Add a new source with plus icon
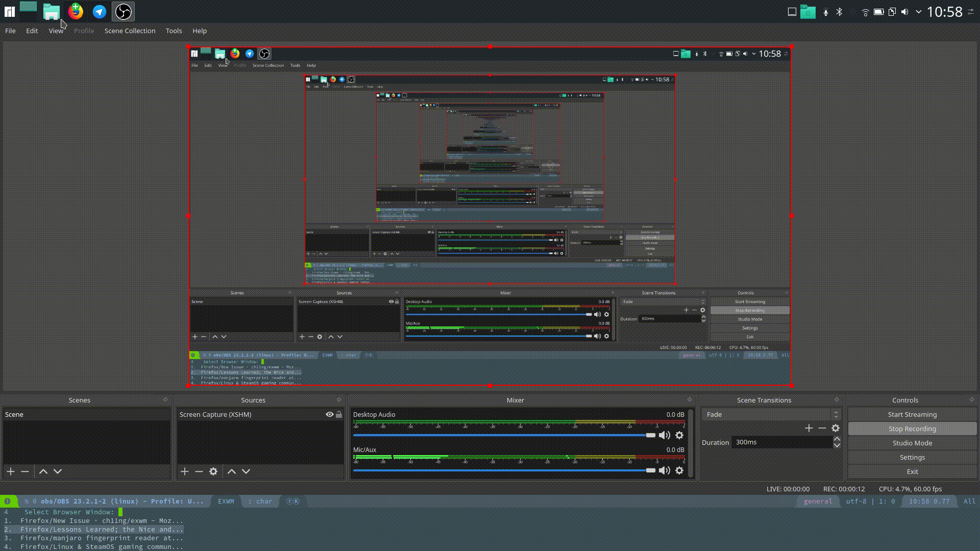 185,471
